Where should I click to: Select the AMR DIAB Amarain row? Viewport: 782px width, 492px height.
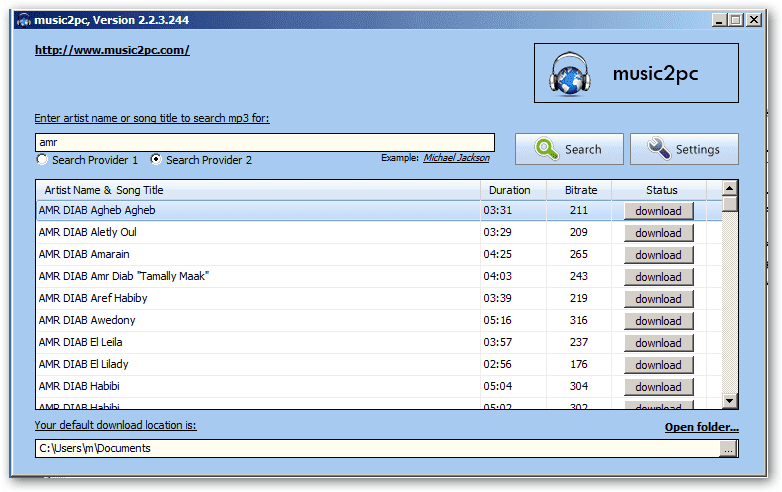coord(379,254)
